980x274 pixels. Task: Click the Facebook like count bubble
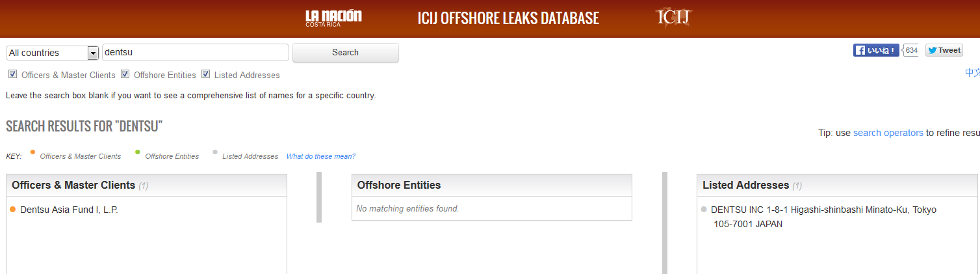point(911,50)
